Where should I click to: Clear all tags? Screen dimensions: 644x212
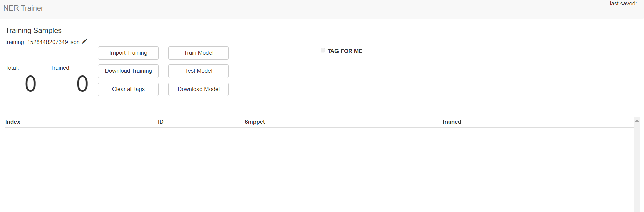128,89
